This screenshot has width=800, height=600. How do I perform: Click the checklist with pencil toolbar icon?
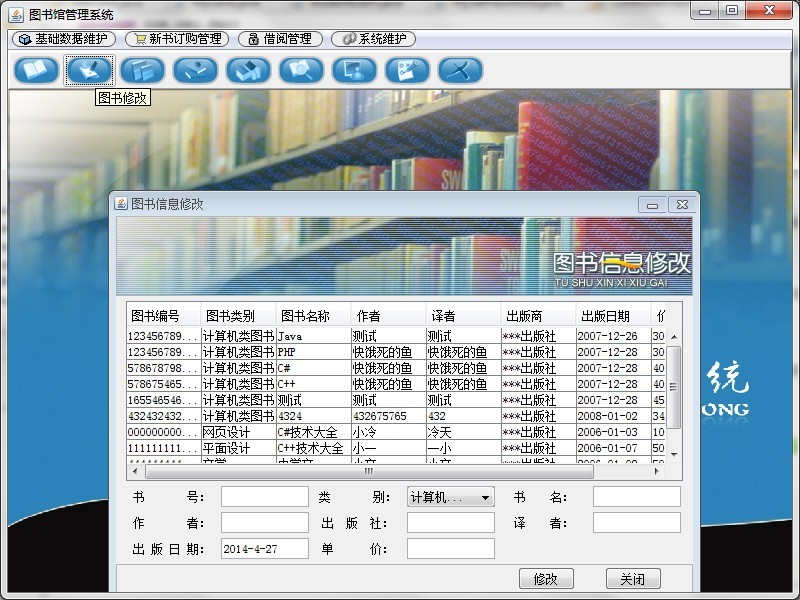tap(408, 70)
